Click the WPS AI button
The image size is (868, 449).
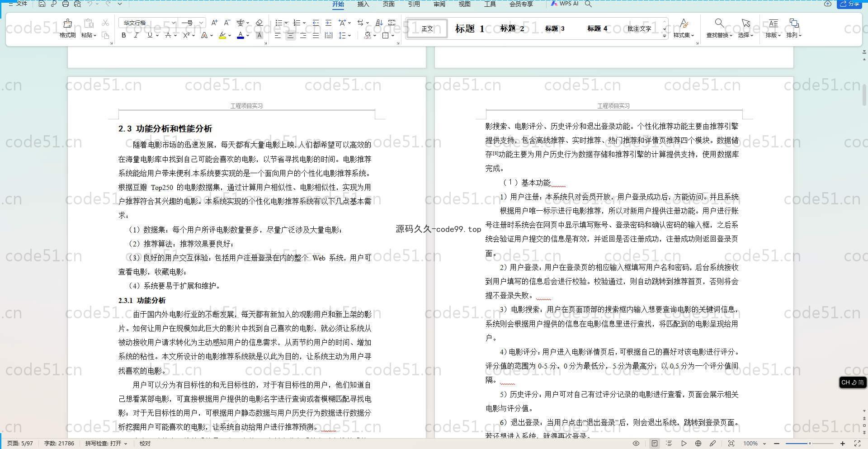coord(565,4)
